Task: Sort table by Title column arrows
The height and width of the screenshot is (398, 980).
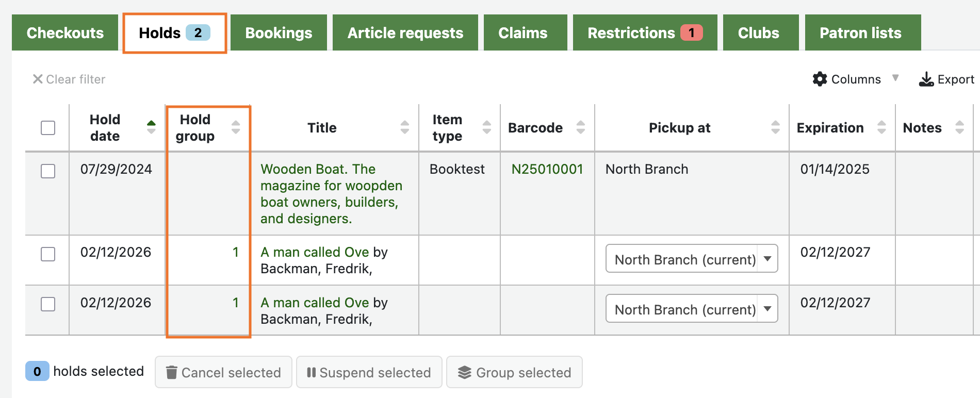Action: tap(405, 127)
